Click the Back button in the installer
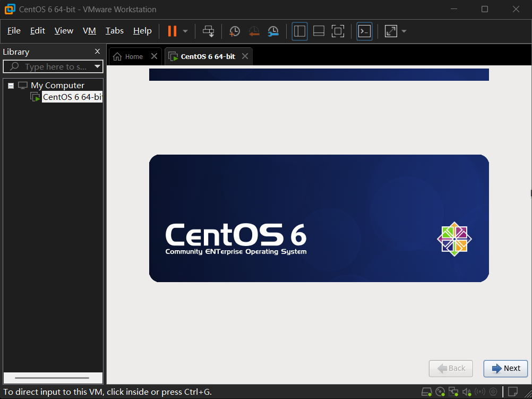 click(x=451, y=368)
